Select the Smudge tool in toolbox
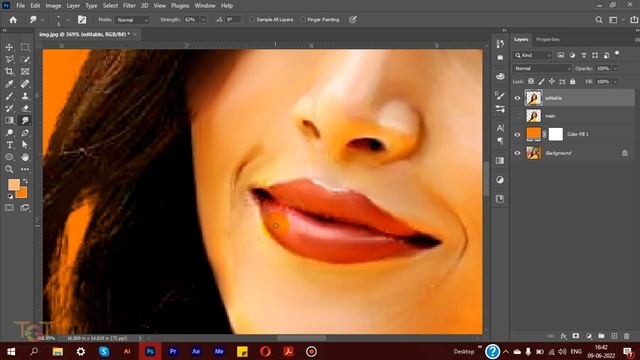The image size is (640, 360). [x=25, y=120]
